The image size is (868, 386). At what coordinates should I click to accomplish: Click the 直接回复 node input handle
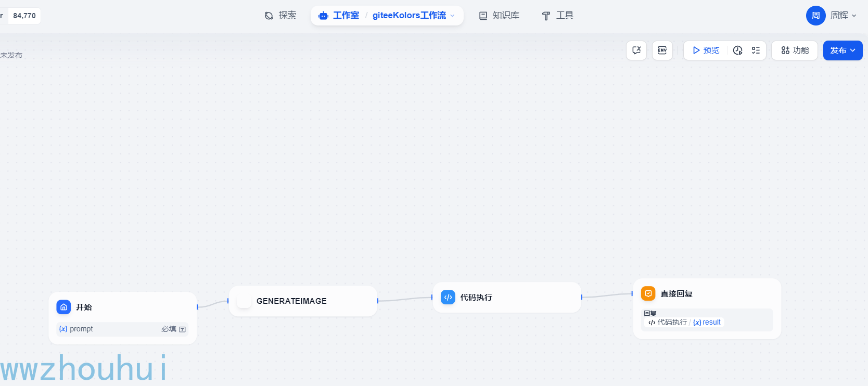(632, 293)
